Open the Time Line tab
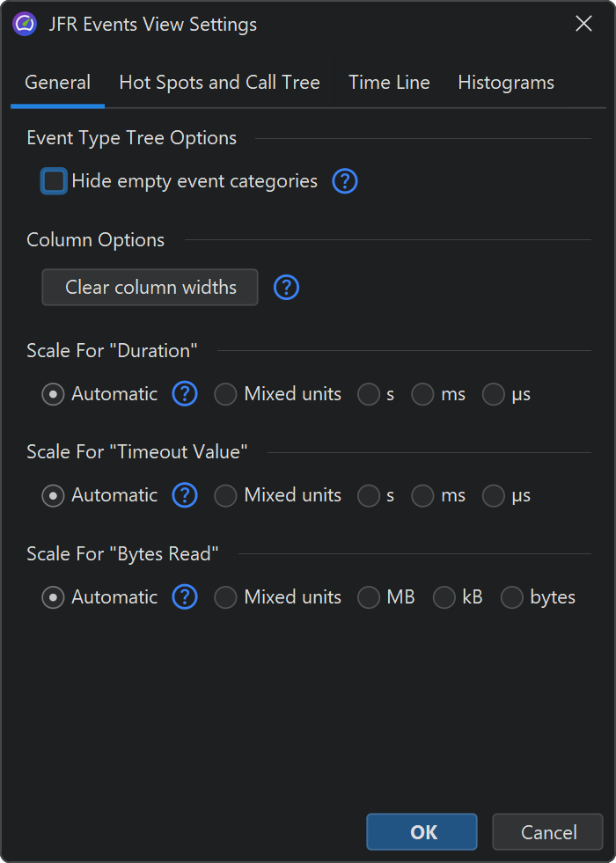This screenshot has width=616, height=863. tap(389, 83)
